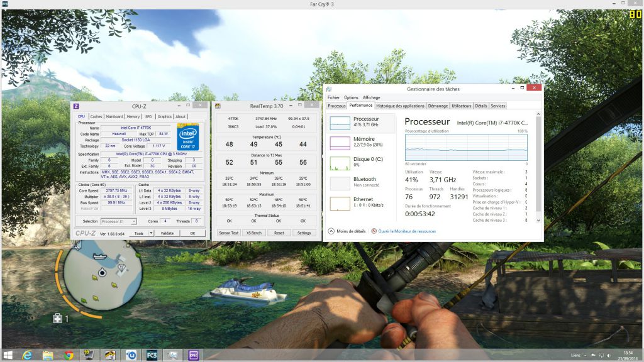Open CPU-Z Graphics tab
Viewport: 644px width, 362px height.
pyautogui.click(x=164, y=116)
